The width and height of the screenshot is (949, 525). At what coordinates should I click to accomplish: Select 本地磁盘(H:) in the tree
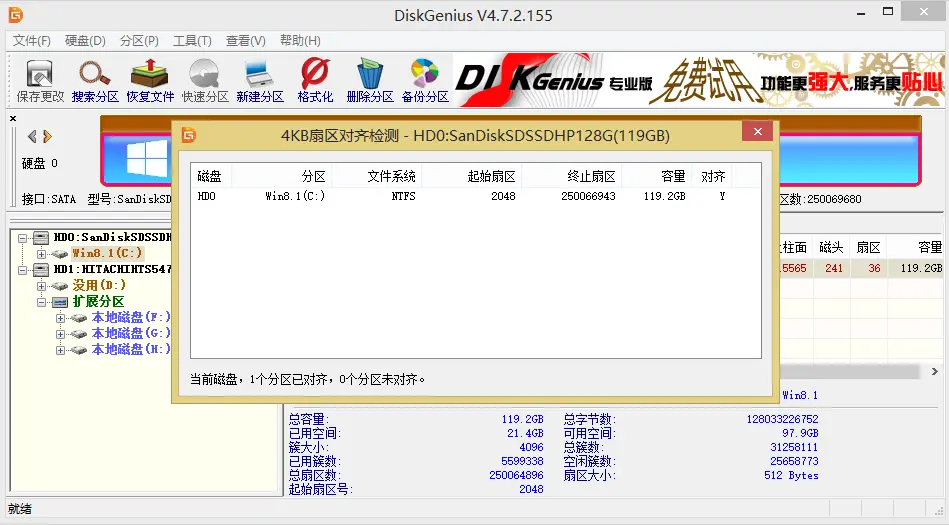coord(131,349)
